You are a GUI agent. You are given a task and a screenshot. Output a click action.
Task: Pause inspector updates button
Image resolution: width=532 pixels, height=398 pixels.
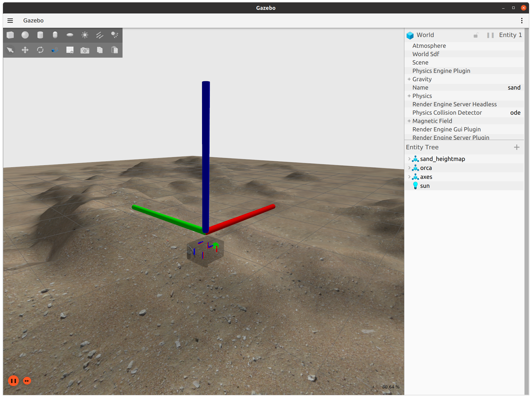(x=490, y=35)
